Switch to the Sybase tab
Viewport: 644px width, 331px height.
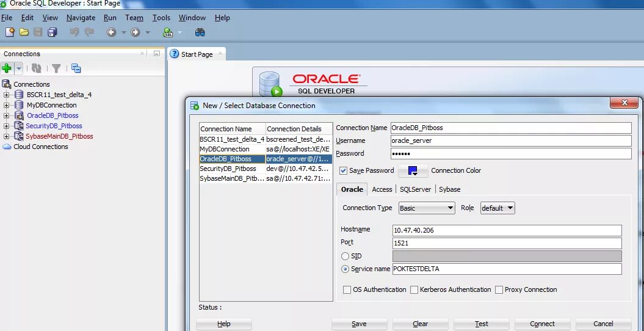click(450, 189)
